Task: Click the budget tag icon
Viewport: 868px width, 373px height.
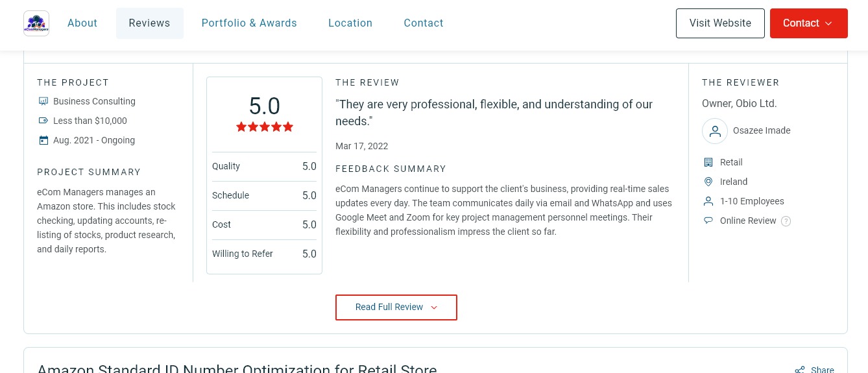Action: (x=43, y=121)
